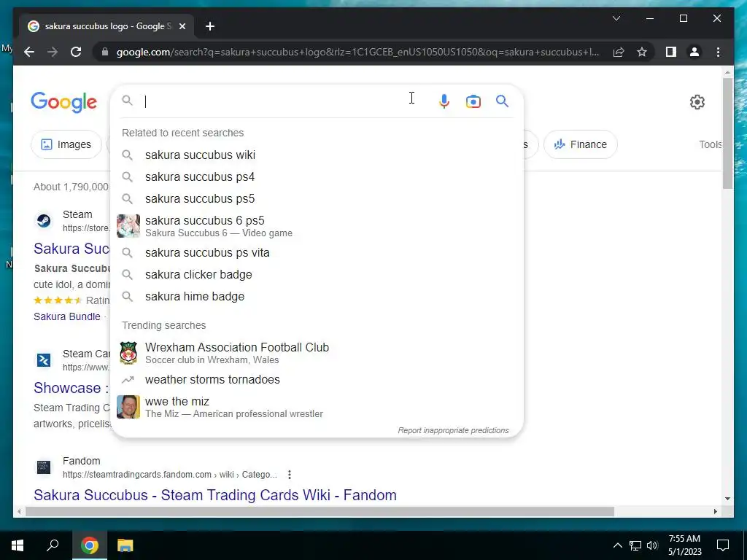The height and width of the screenshot is (560, 747).
Task: Click the forward navigation arrow
Action: tap(53, 52)
